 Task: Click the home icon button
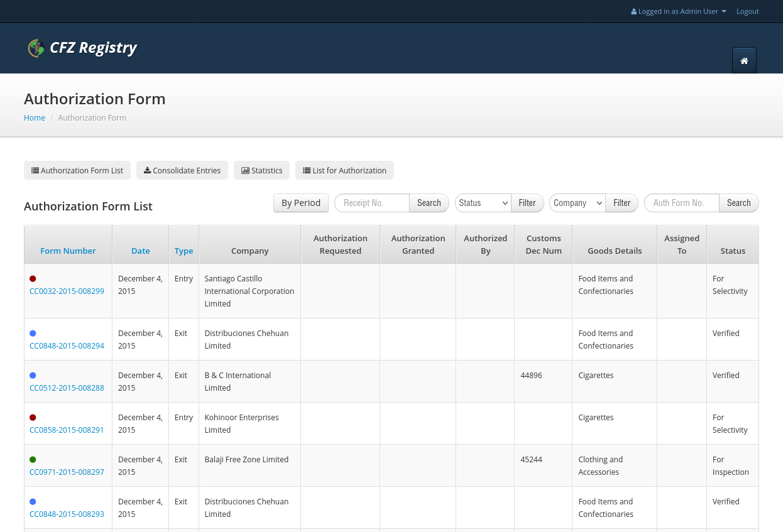744,60
